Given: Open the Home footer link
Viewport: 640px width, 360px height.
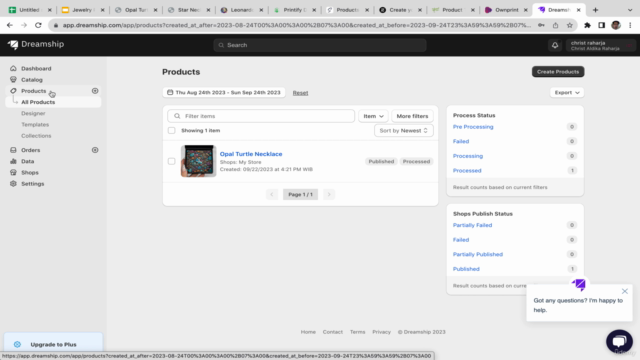Looking at the screenshot, I should (x=308, y=332).
